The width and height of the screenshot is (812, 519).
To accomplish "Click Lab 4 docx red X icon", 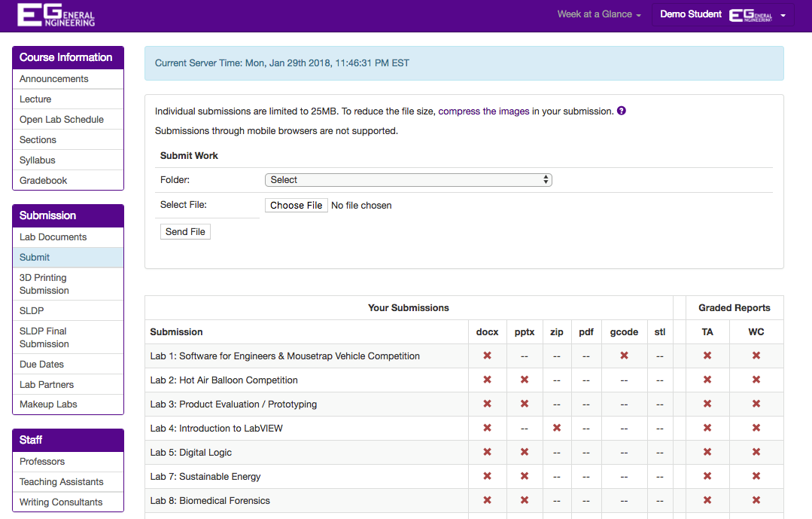I will (488, 428).
